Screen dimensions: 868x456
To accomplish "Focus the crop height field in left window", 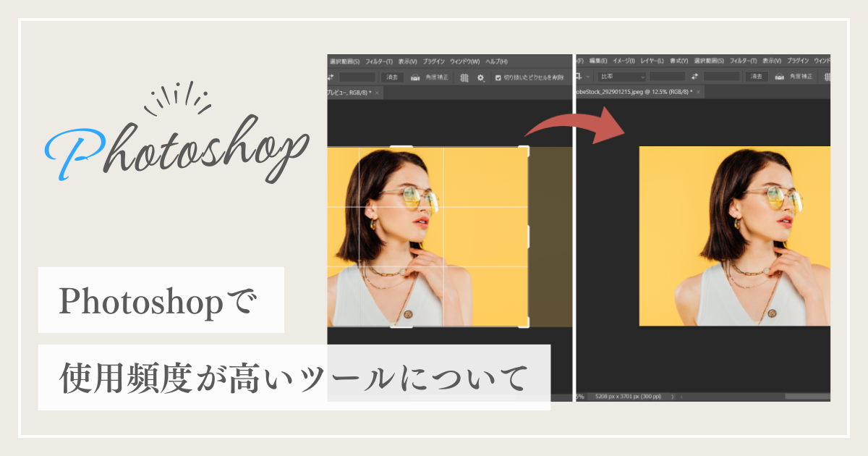I will pyautogui.click(x=357, y=77).
